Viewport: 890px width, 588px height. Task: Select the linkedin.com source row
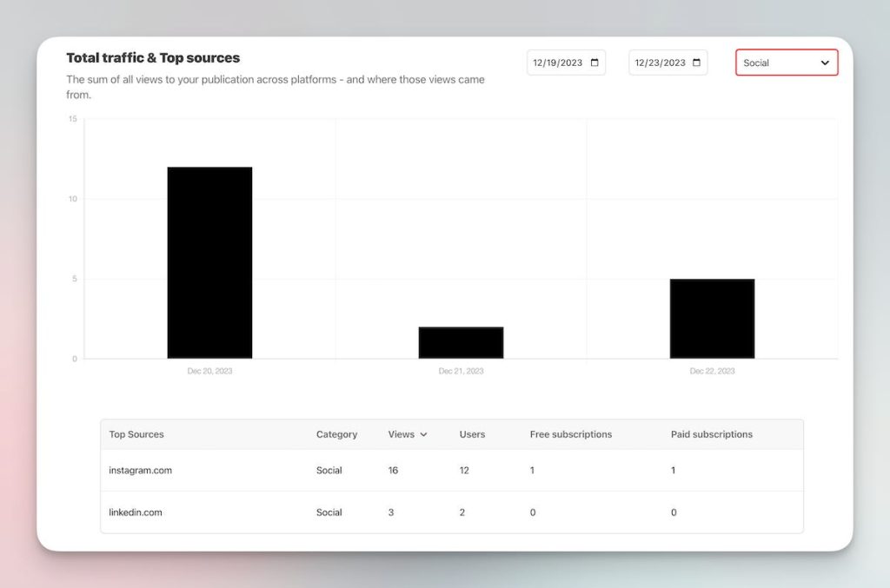[136, 512]
